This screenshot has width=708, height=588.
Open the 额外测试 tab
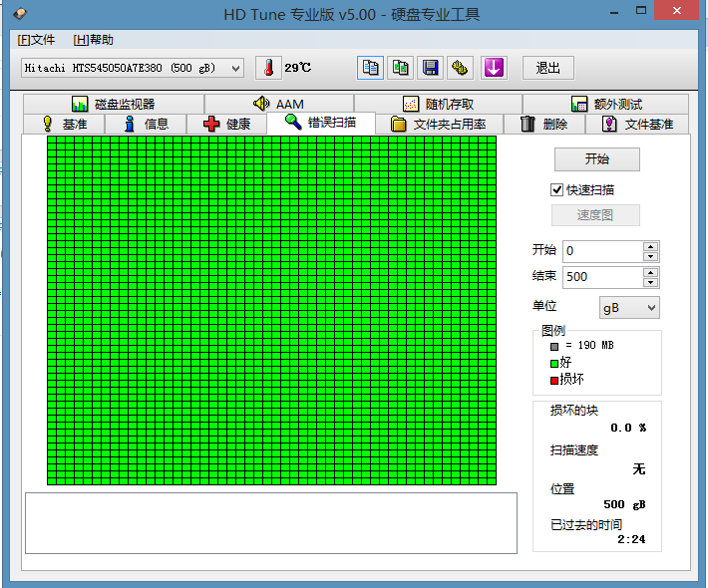click(606, 105)
